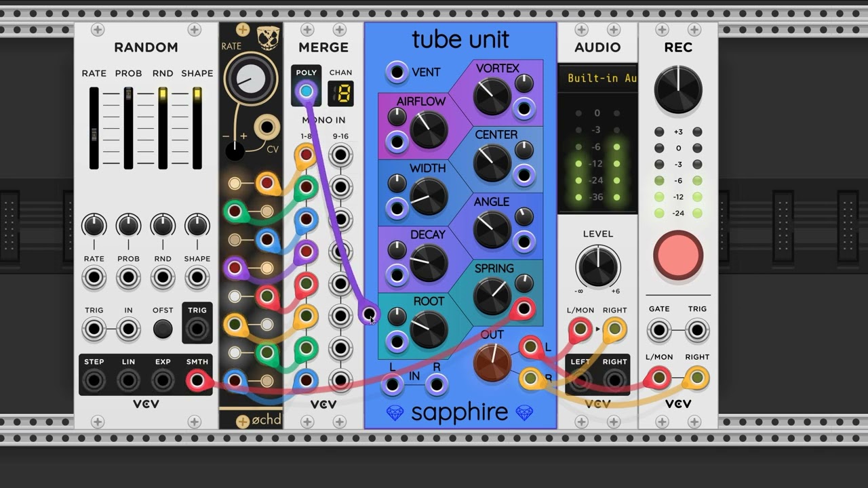Click the large SPRING knob
868x488 pixels.
tap(492, 297)
